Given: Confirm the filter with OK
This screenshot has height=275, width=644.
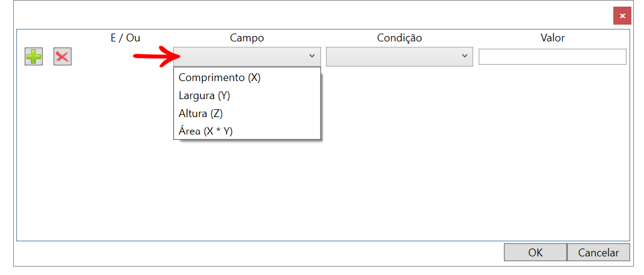Looking at the screenshot, I should click(535, 252).
